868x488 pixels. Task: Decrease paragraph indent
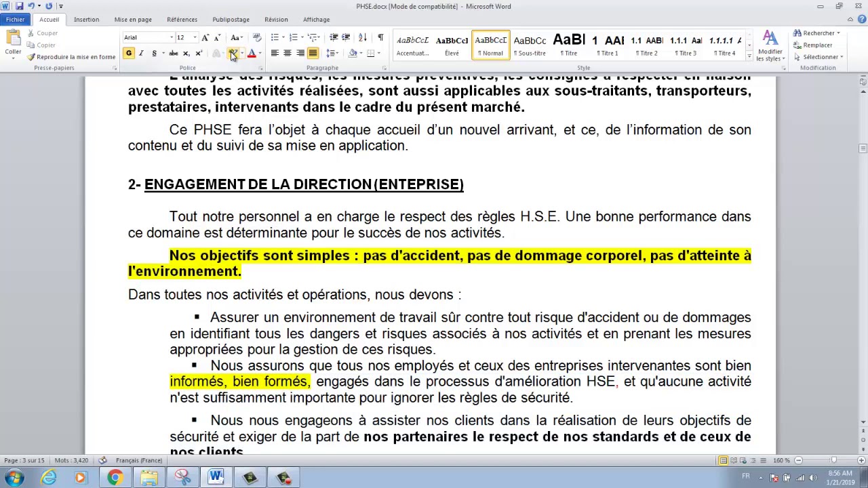333,37
